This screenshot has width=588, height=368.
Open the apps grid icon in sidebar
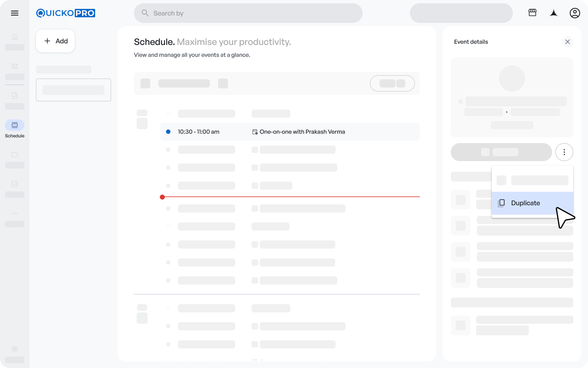point(15,66)
